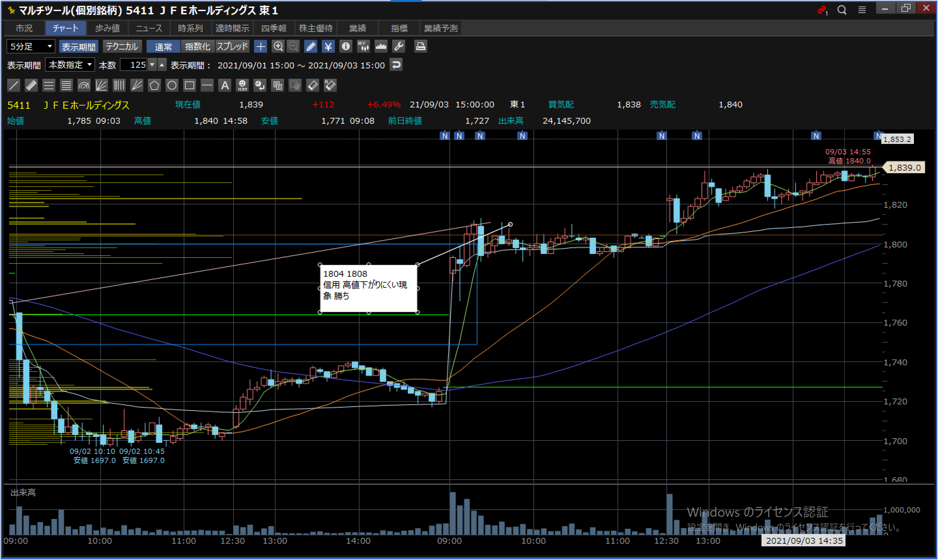Select the pentagon shape drawing tool
Viewport: 938px width, 560px height.
(154, 85)
